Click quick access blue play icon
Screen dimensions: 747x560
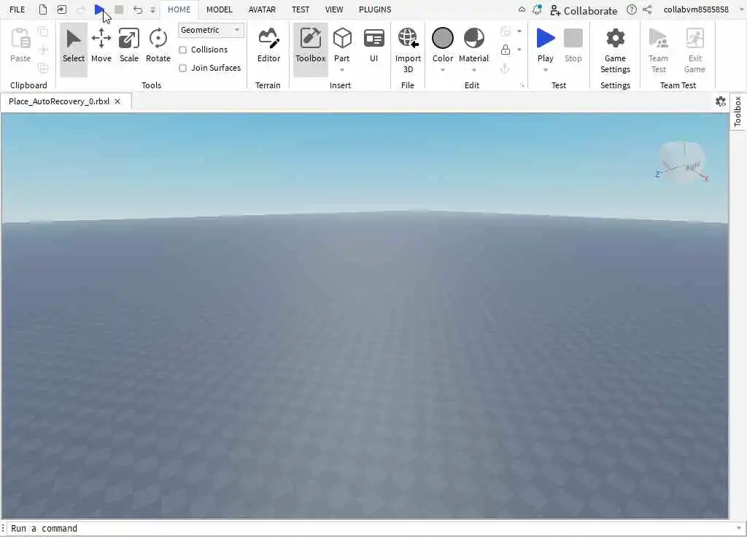(x=98, y=9)
